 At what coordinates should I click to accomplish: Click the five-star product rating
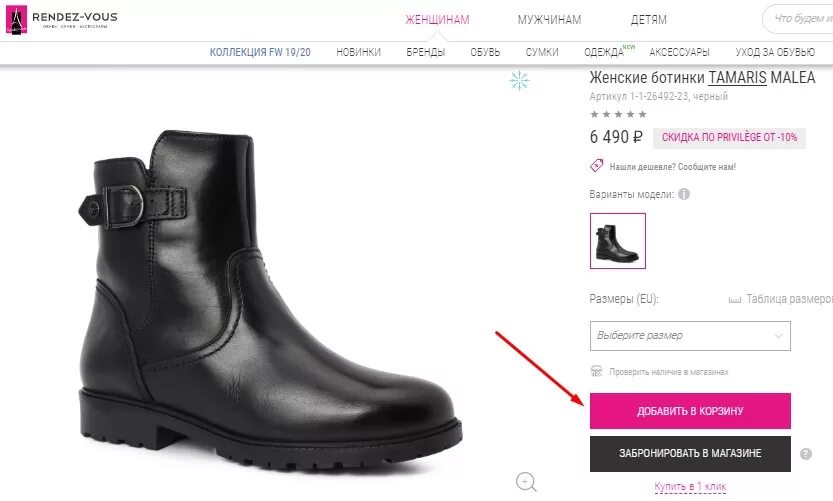(618, 114)
